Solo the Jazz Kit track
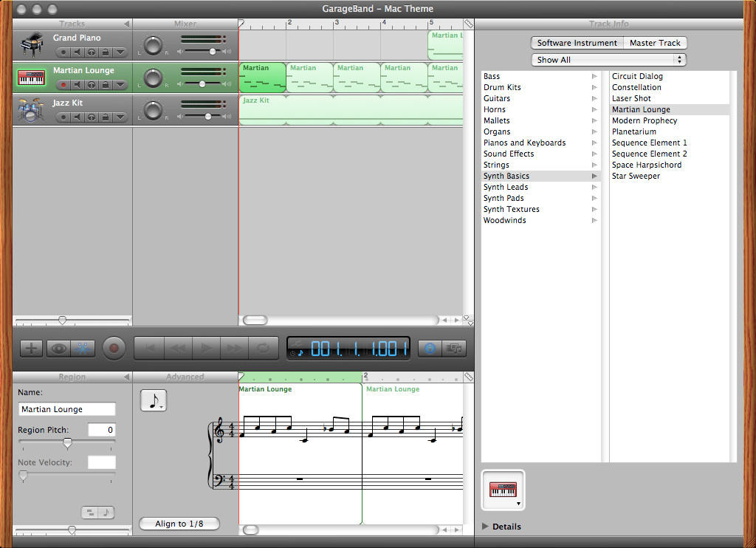 [x=92, y=117]
